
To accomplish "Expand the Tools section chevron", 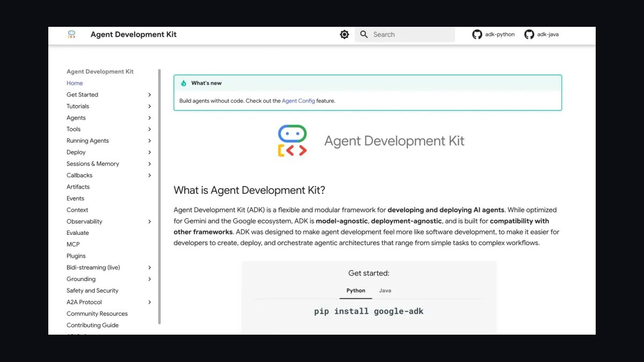I will click(149, 129).
